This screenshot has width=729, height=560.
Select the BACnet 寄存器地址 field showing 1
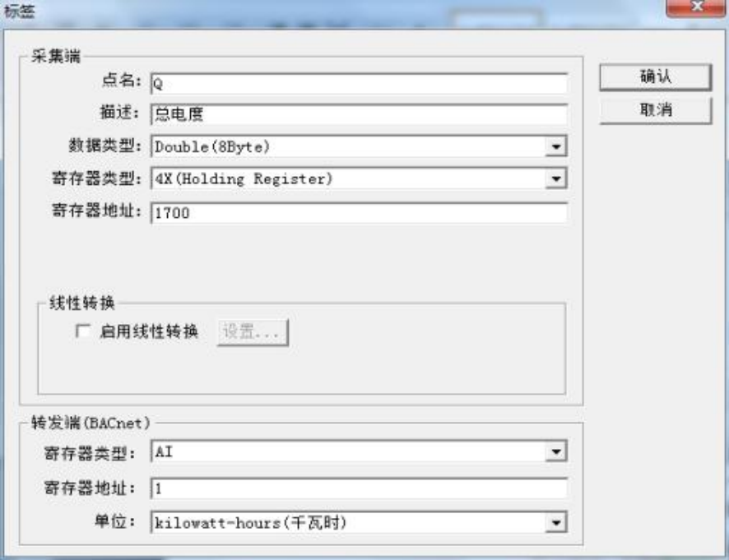pos(359,488)
